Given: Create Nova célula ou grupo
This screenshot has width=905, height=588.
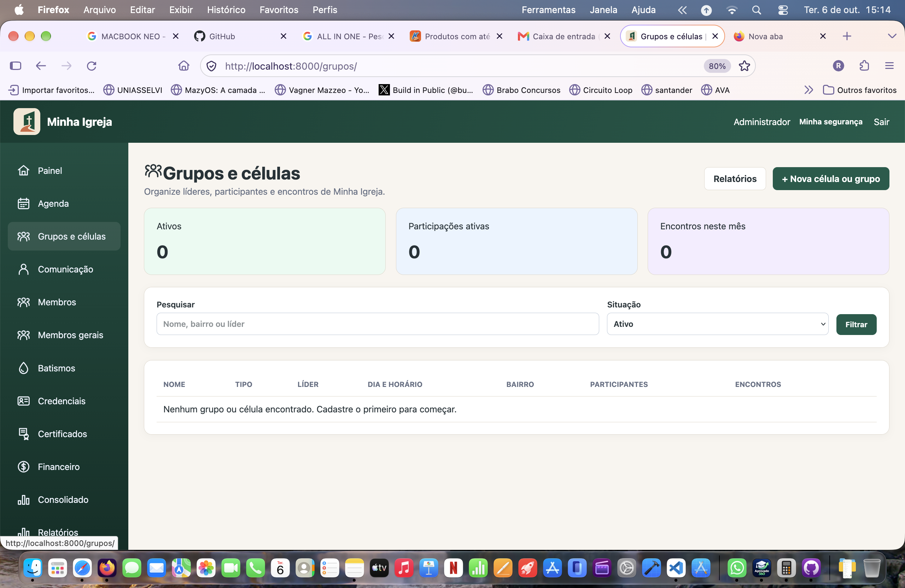Looking at the screenshot, I should [x=830, y=179].
